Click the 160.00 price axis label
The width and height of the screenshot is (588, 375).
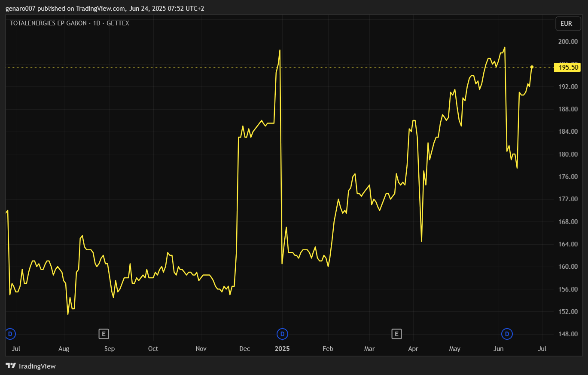pos(568,267)
